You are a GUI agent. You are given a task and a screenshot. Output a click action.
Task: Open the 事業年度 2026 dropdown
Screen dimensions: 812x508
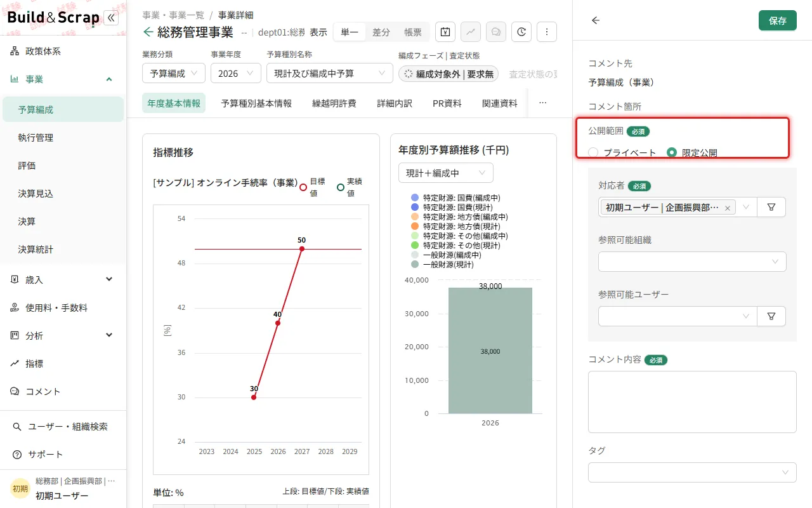click(236, 73)
